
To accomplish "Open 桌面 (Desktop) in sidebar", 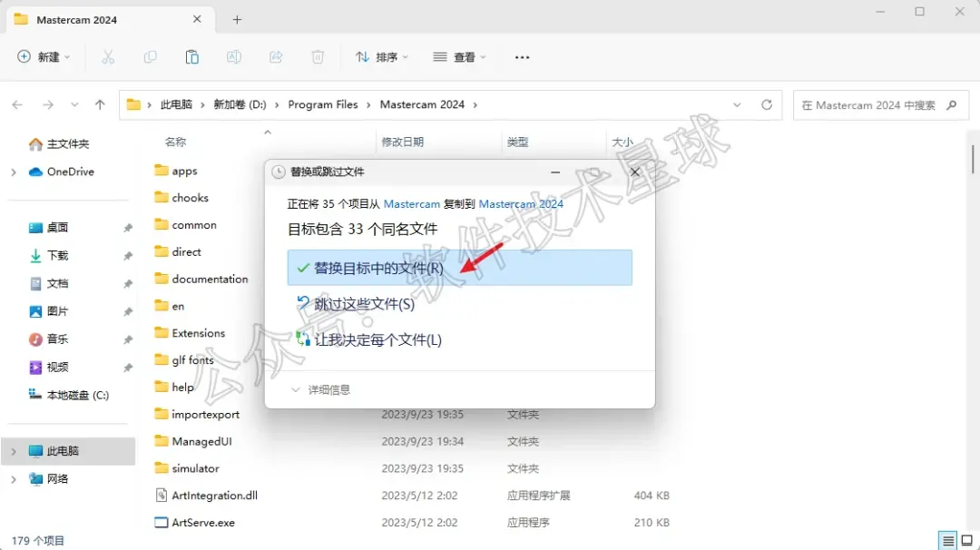I will (57, 228).
